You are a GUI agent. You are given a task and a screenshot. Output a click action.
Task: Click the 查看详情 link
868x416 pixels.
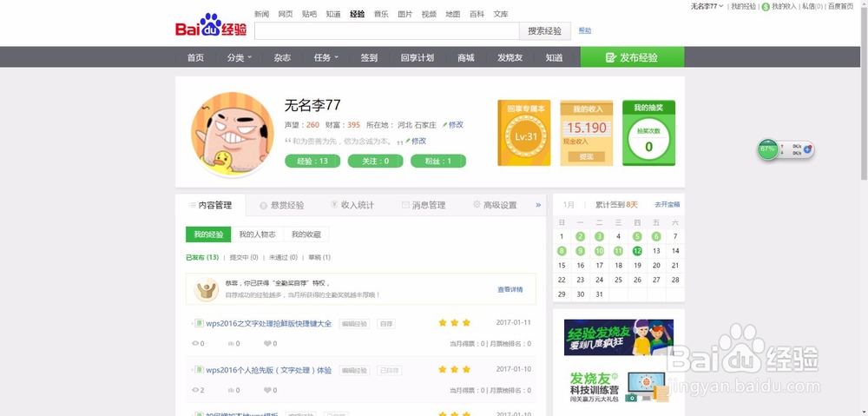click(510, 289)
